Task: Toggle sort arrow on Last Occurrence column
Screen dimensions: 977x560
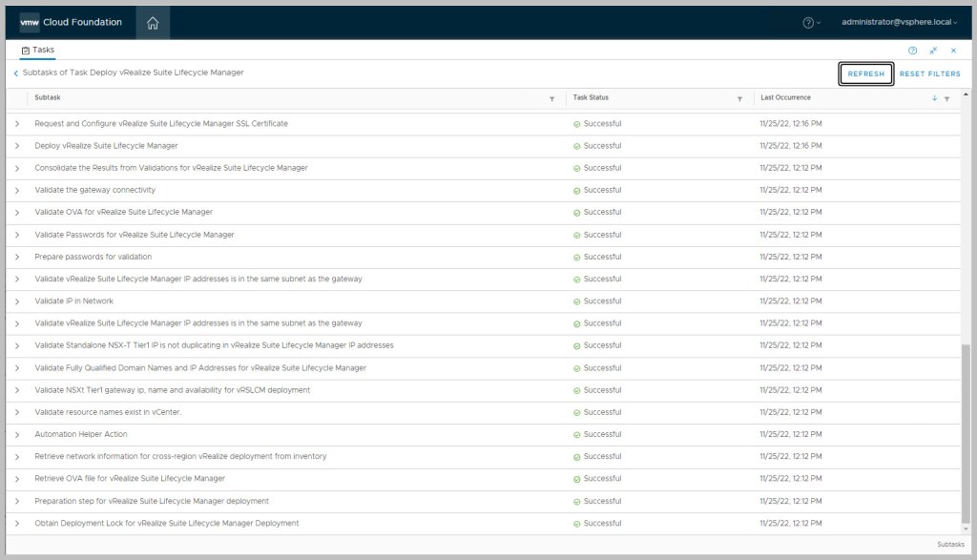Action: [x=934, y=98]
